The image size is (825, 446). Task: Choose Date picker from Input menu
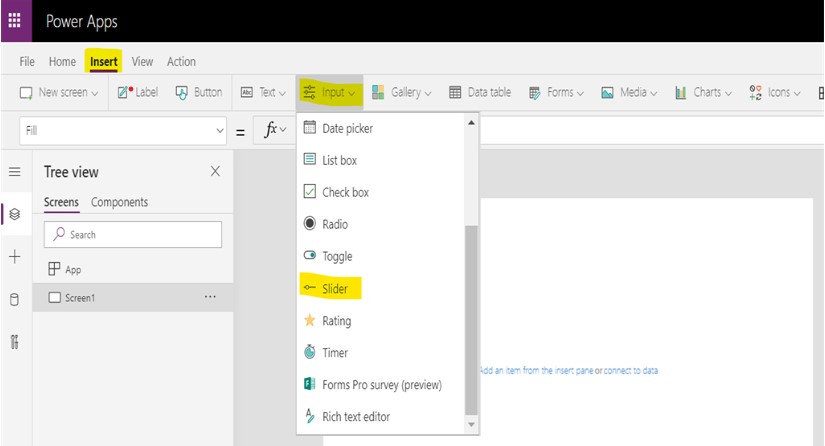click(381, 128)
